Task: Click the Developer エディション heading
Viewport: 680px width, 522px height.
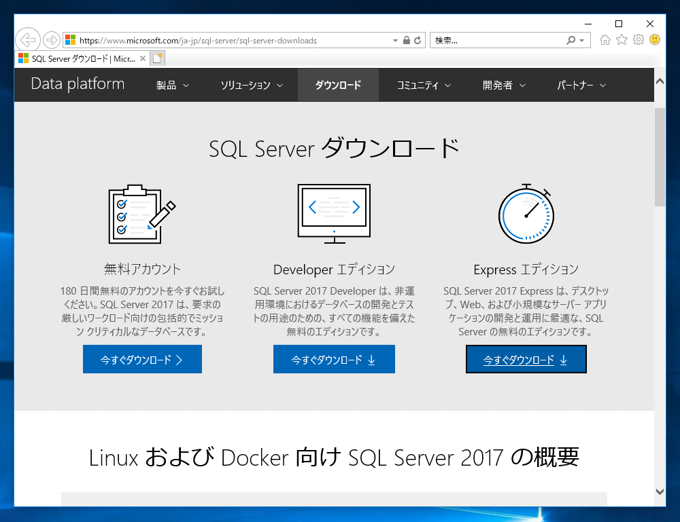Action: pyautogui.click(x=334, y=269)
